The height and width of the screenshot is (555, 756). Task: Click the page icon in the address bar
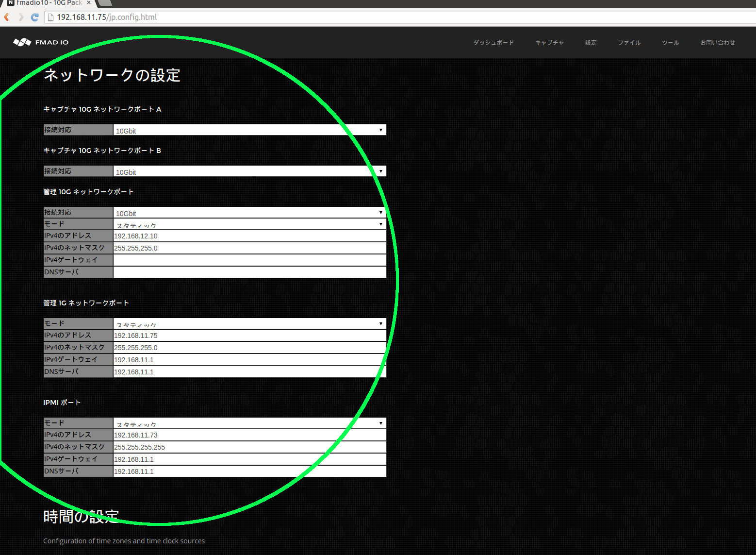point(50,17)
